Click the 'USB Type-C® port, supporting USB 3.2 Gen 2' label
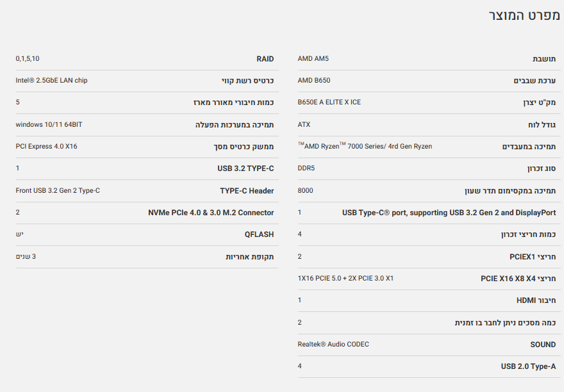The height and width of the screenshot is (392, 564). (449, 213)
